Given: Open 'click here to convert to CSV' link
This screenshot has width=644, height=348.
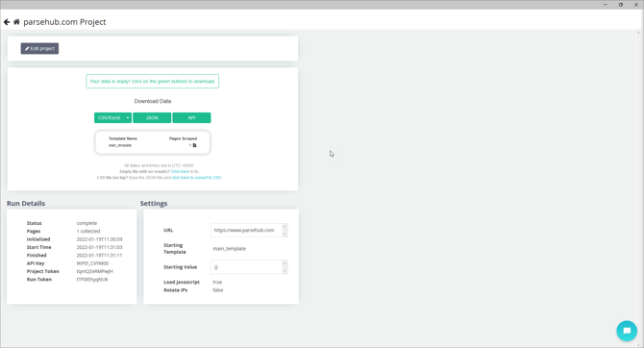Looking at the screenshot, I should pyautogui.click(x=196, y=178).
